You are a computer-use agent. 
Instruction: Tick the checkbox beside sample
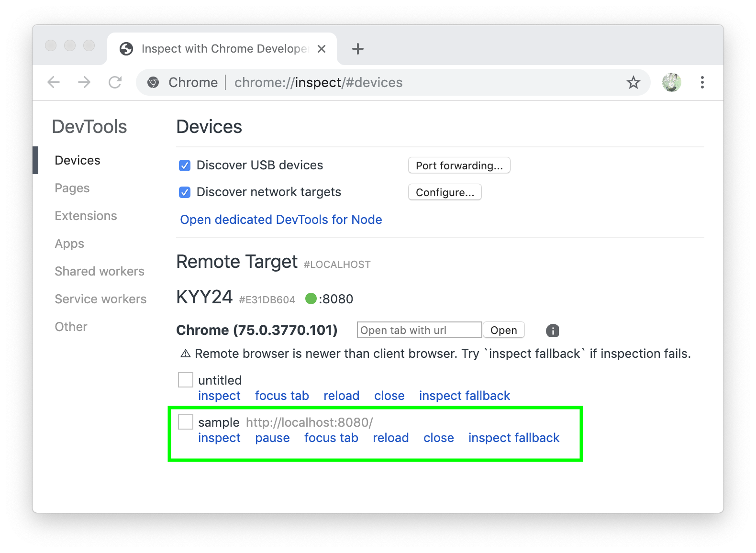click(x=186, y=422)
